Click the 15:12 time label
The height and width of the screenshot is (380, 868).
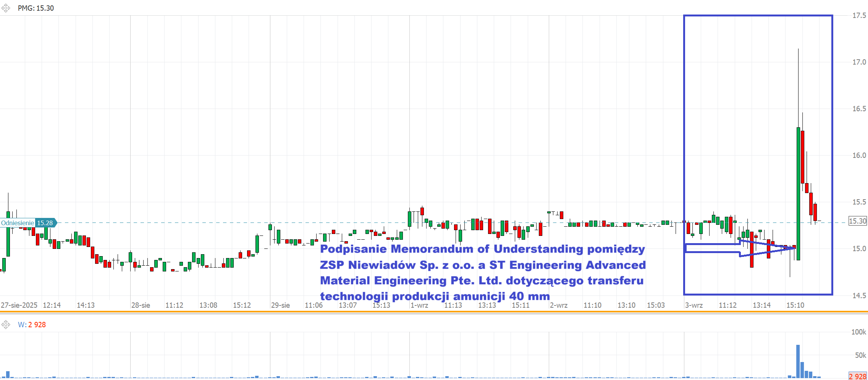coord(242,305)
